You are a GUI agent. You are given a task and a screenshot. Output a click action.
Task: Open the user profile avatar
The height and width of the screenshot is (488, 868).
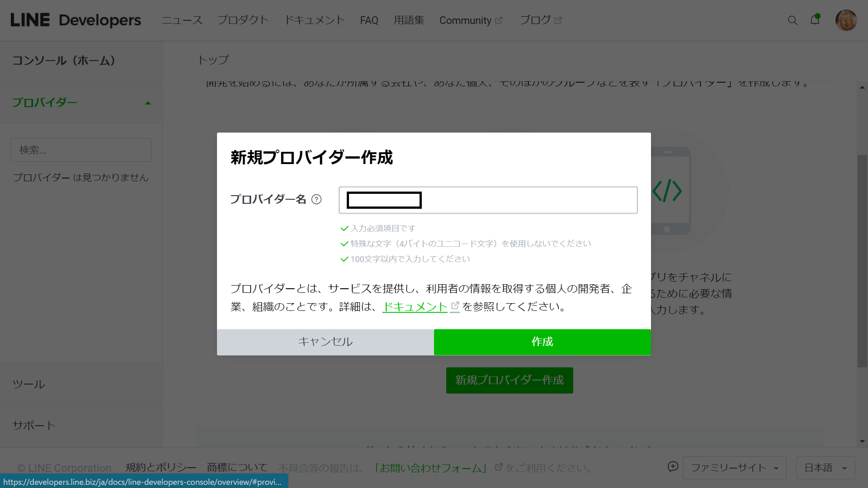point(846,20)
